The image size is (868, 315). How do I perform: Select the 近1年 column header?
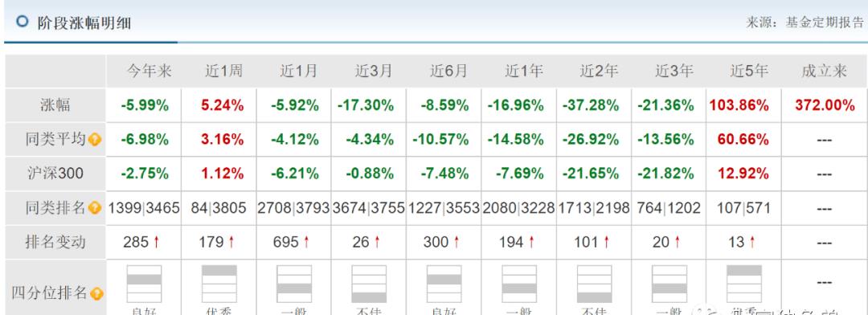(x=524, y=71)
